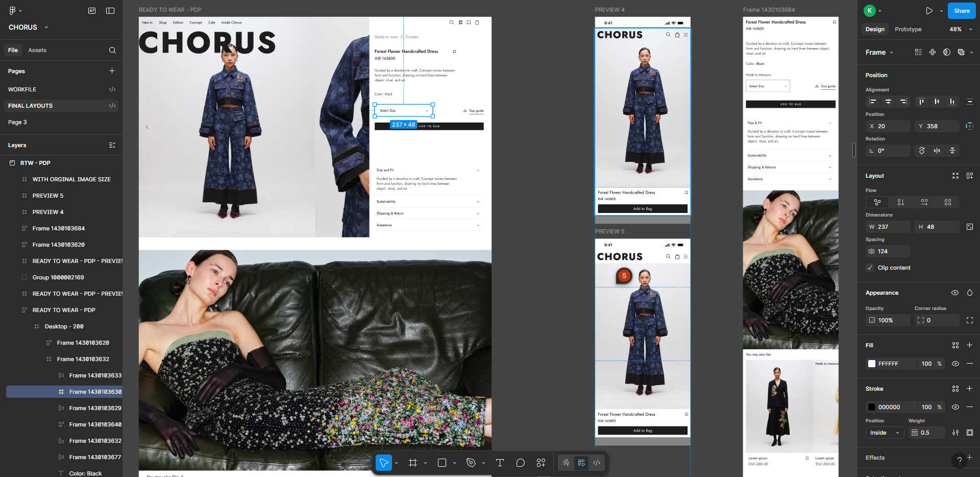Click the width input showing 237
Image resolution: width=980 pixels, height=477 pixels.
888,227
